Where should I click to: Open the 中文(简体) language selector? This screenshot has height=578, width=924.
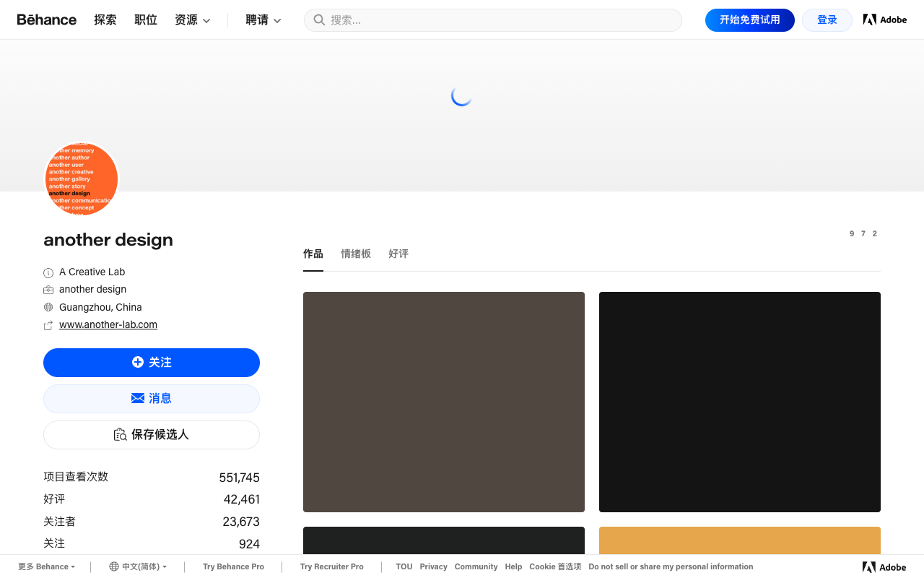point(138,567)
